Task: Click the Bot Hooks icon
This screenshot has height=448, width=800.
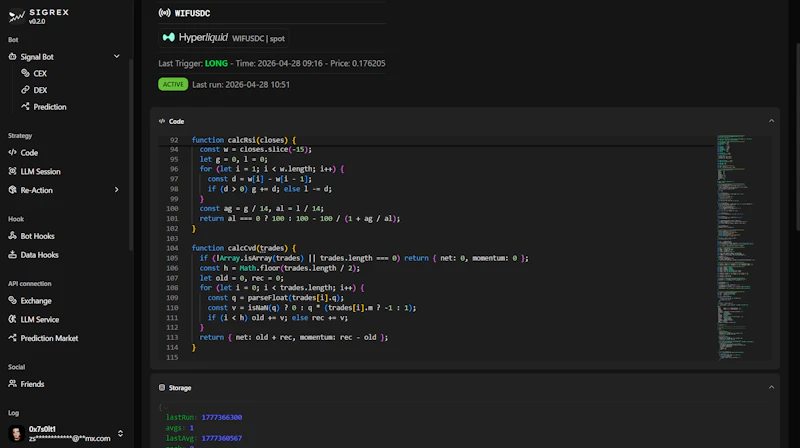Action: pos(12,235)
